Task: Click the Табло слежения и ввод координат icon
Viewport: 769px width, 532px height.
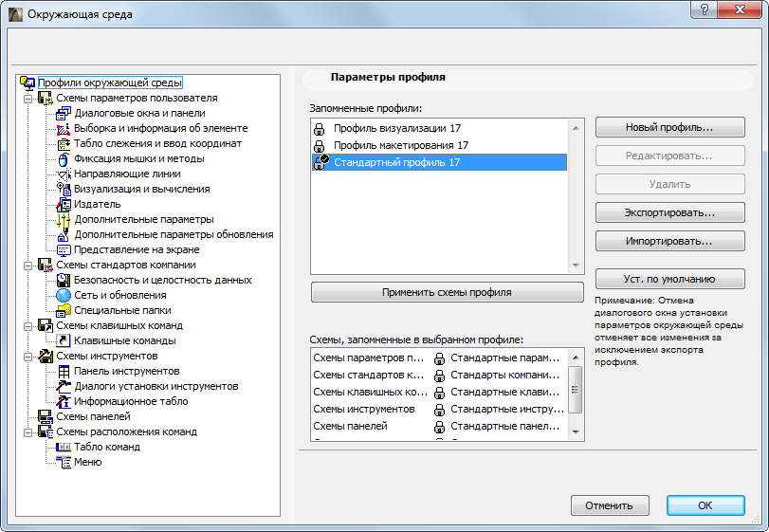Action: (x=64, y=143)
